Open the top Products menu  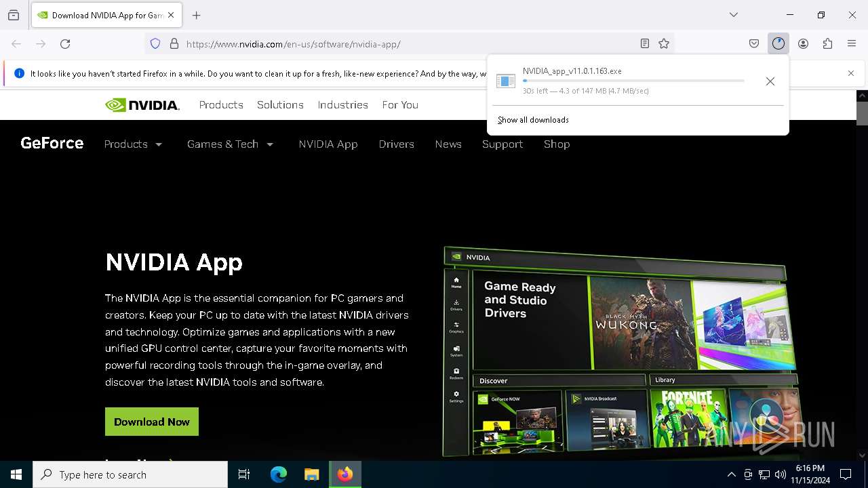tap(221, 105)
